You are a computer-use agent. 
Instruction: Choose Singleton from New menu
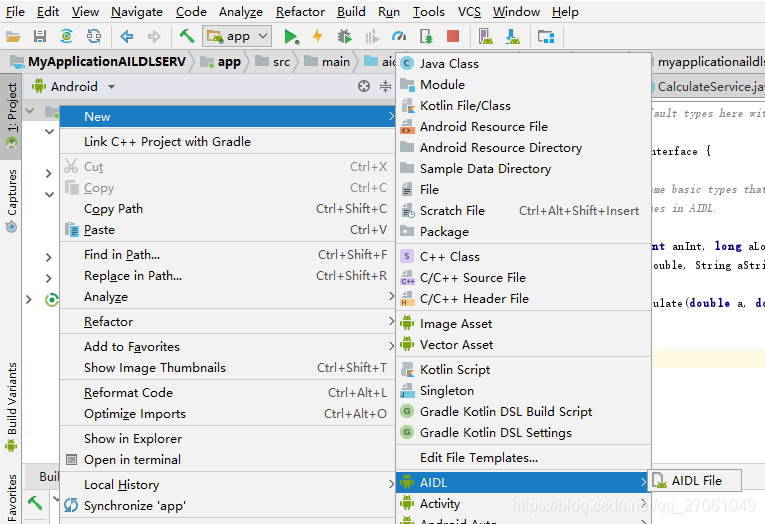point(523,391)
